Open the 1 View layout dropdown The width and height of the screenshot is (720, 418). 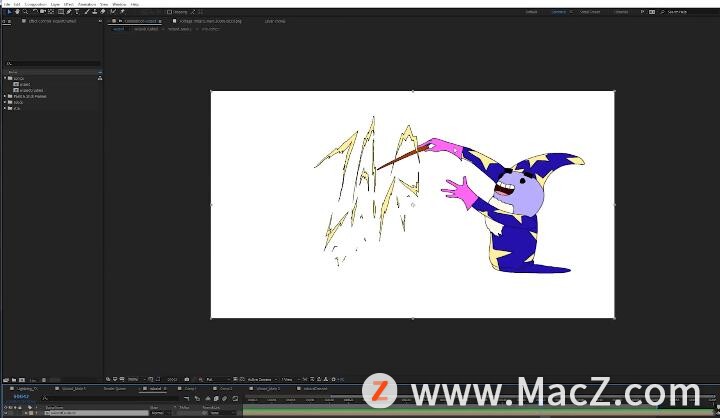click(288, 379)
